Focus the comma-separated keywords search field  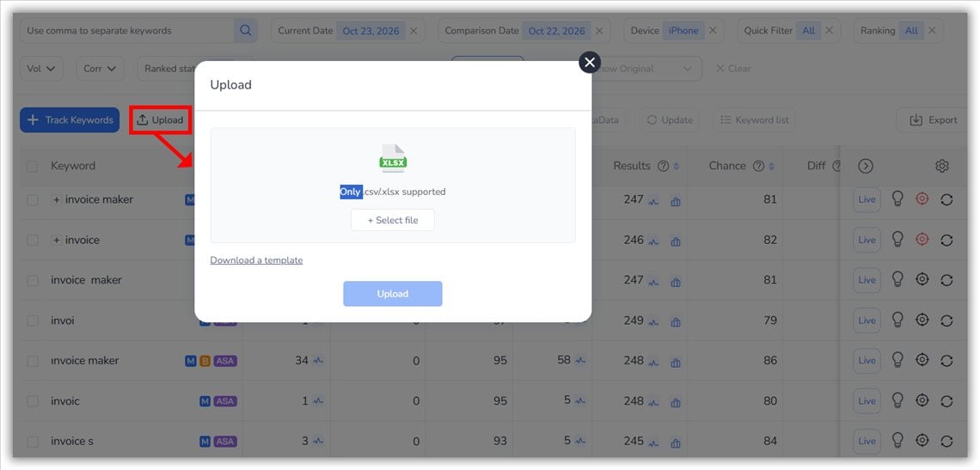pyautogui.click(x=127, y=31)
